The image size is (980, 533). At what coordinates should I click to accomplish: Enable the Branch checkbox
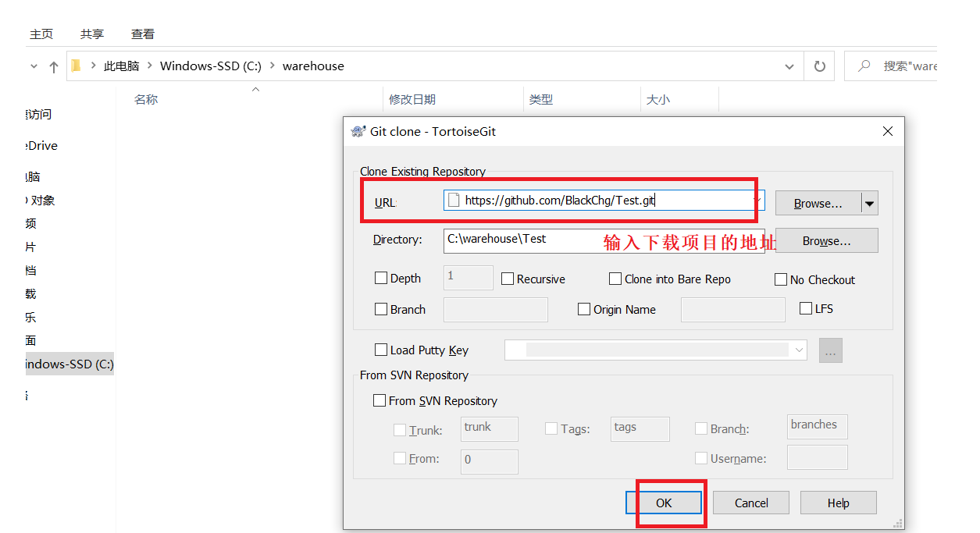[381, 309]
